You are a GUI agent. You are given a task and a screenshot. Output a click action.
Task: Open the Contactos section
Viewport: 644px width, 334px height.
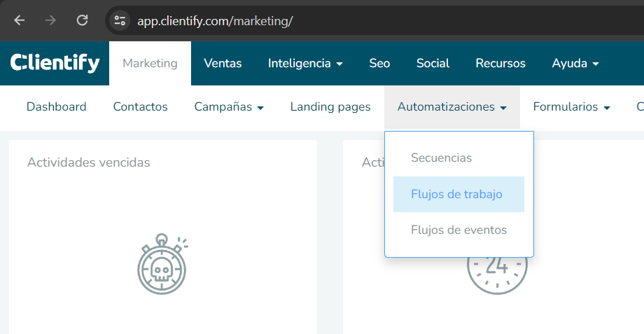pyautogui.click(x=141, y=107)
